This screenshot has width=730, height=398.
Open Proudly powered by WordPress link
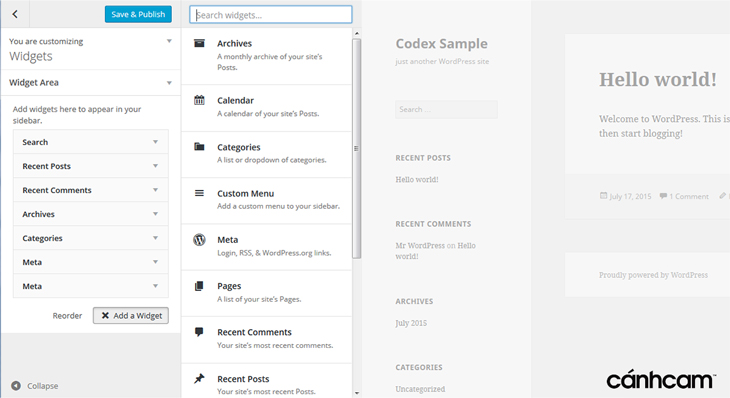coord(653,275)
